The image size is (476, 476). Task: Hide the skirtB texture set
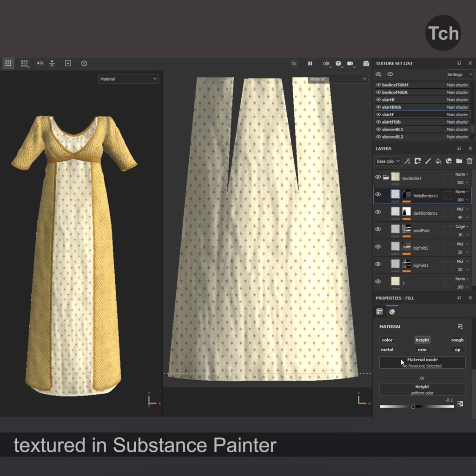(378, 99)
